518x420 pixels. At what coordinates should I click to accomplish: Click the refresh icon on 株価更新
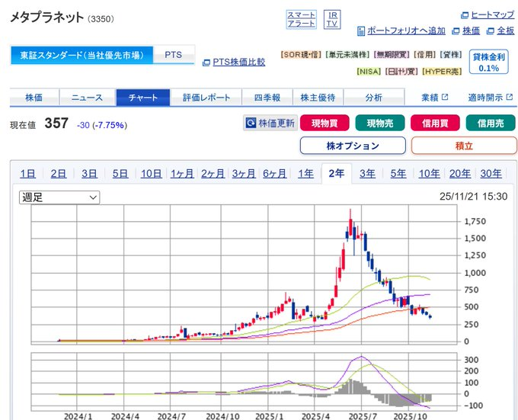(x=251, y=123)
